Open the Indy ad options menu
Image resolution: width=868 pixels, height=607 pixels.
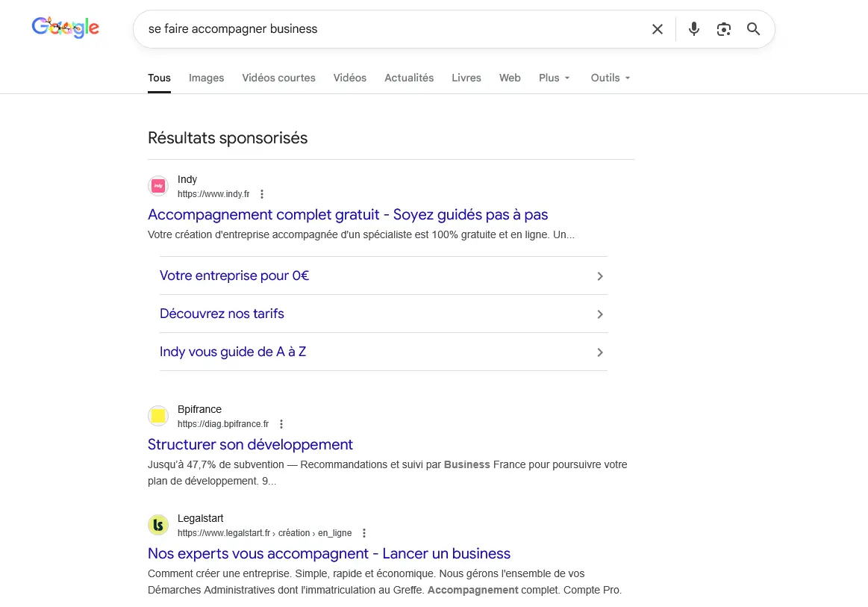(x=262, y=194)
